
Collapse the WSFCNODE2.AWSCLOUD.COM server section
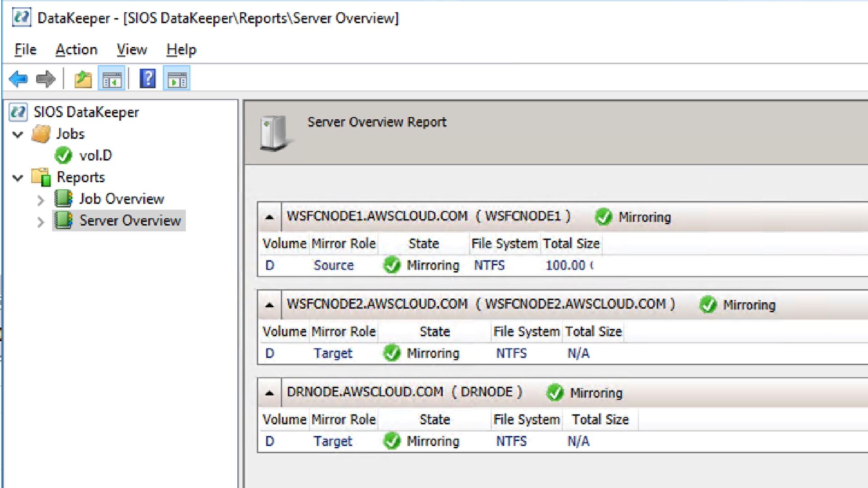click(269, 305)
